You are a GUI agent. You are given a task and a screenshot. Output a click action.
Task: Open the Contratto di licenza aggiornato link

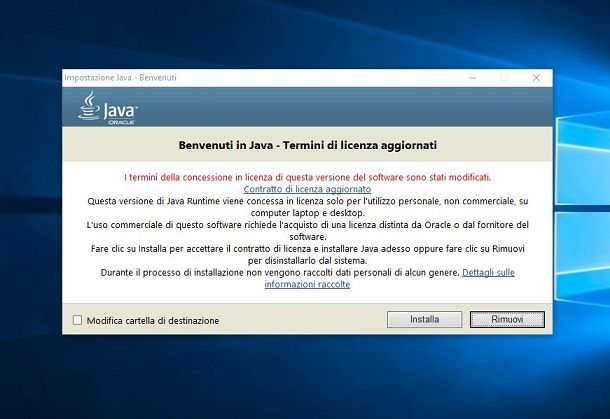(x=307, y=189)
